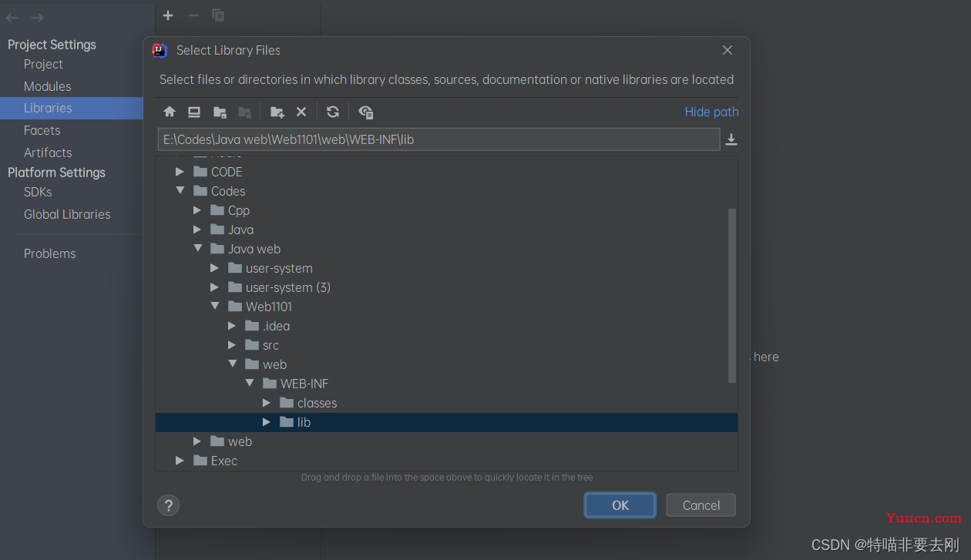Select the Codes folder label
This screenshot has width=971, height=560.
click(x=228, y=191)
